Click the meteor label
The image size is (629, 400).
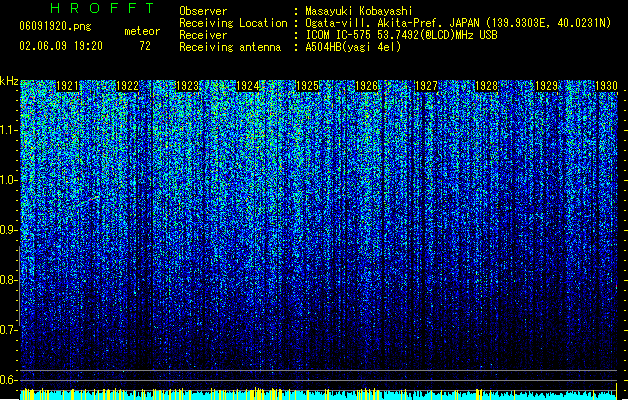coord(142,31)
